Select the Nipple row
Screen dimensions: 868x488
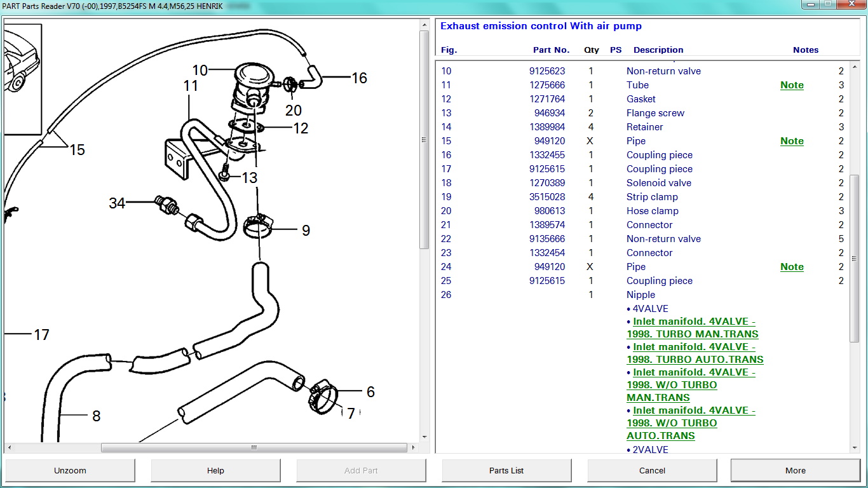coord(642,295)
